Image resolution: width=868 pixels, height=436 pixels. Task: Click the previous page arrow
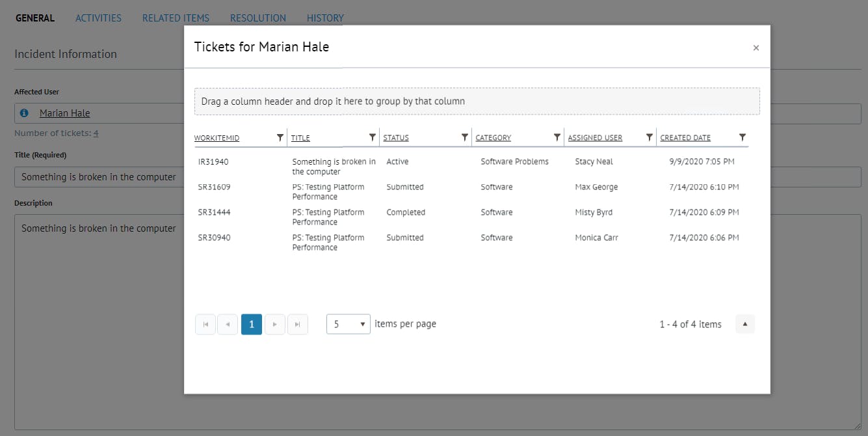(x=228, y=324)
